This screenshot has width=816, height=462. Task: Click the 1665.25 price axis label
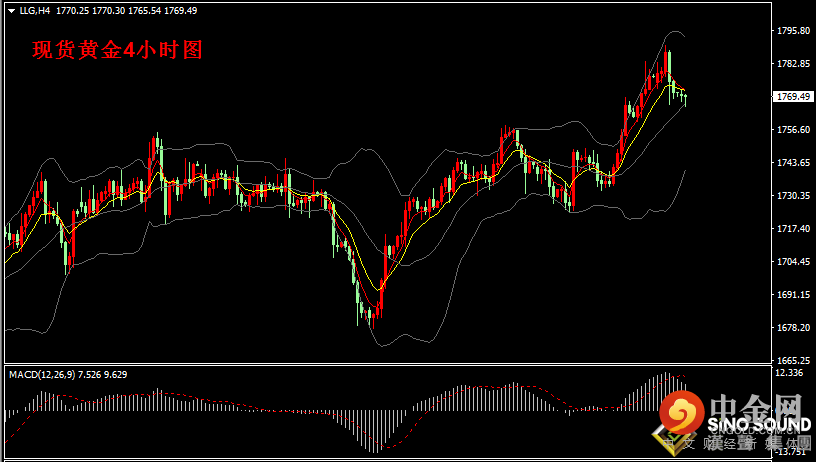(x=793, y=360)
